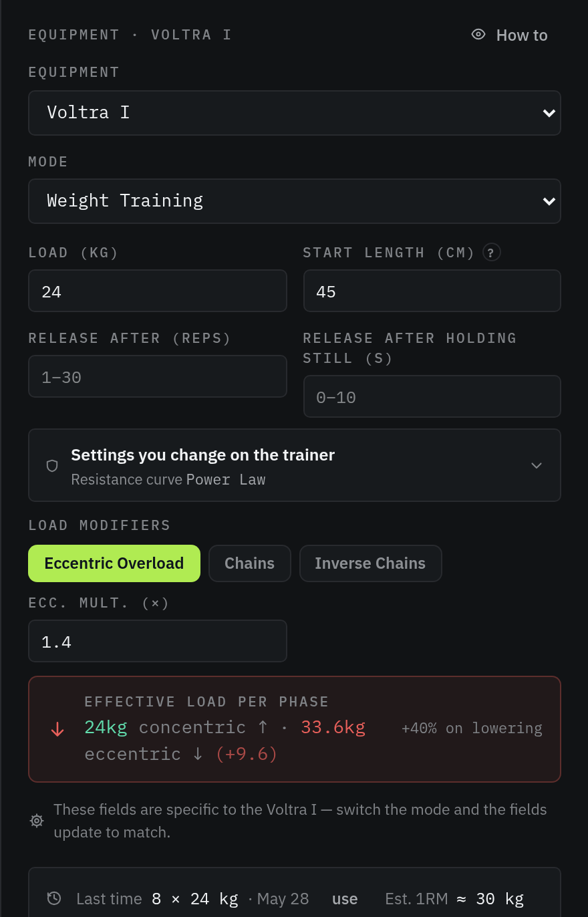This screenshot has width=588, height=917.
Task: Click use to apply last time's set
Action: click(x=345, y=899)
